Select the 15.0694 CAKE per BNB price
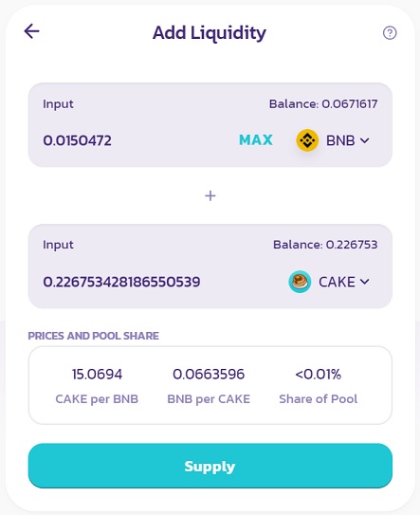The height and width of the screenshot is (515, 420). point(97,374)
